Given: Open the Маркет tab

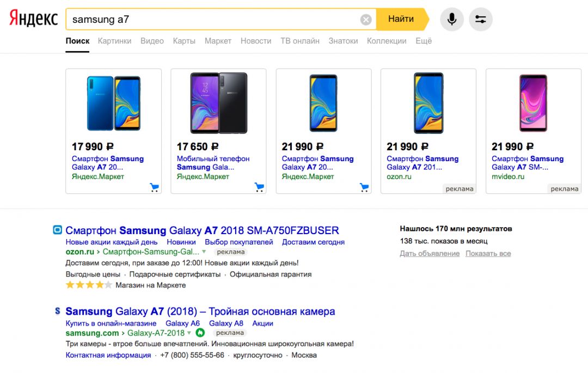Looking at the screenshot, I should pos(218,41).
